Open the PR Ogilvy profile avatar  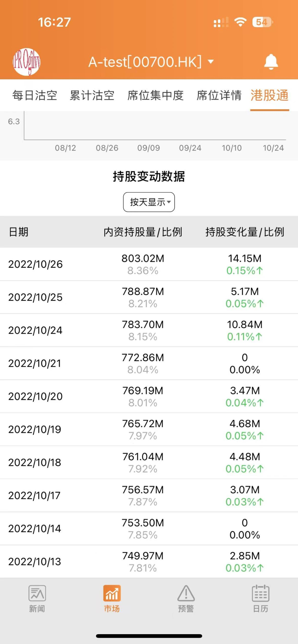click(27, 62)
